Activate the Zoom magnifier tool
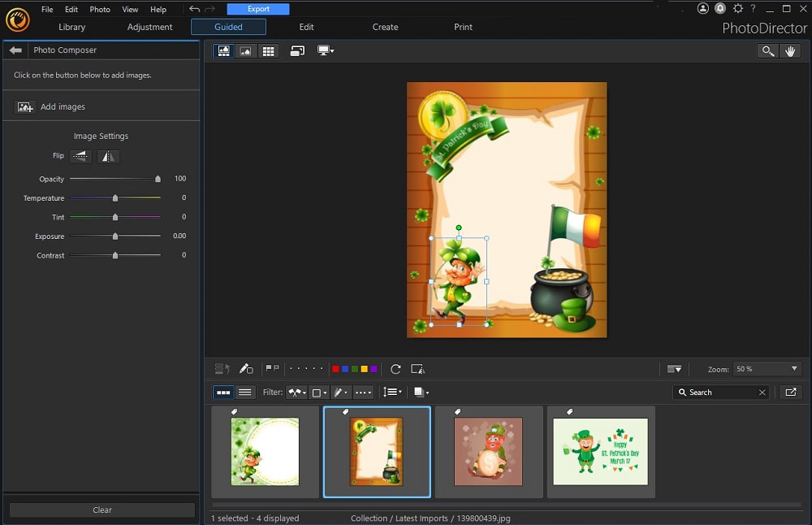 (x=768, y=50)
